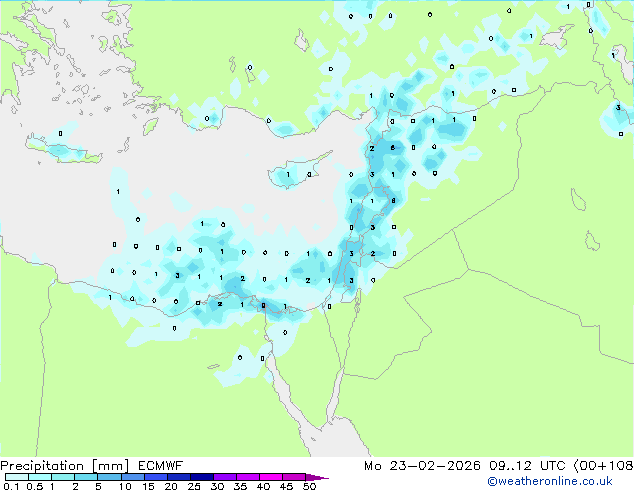Click the '09..12 UTC' time range text
Screen dimensions: 634x490
(527, 466)
